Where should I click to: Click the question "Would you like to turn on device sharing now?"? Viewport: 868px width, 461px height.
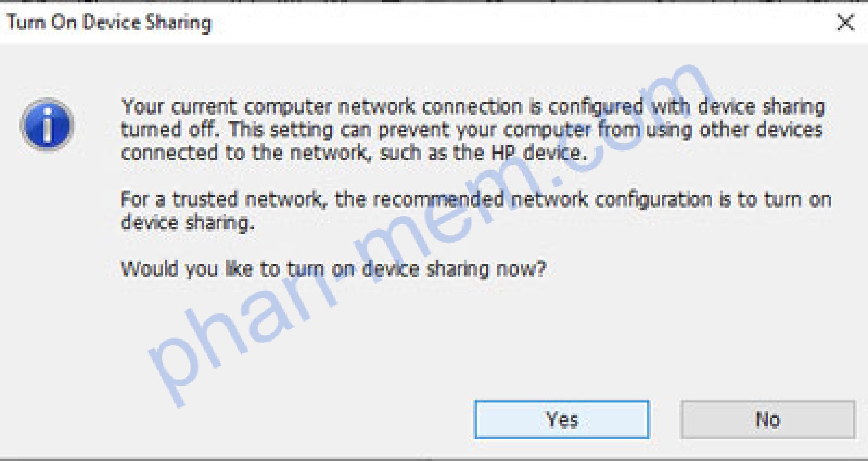(334, 269)
